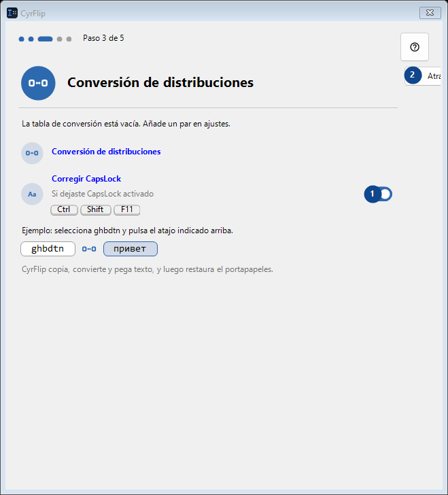
Task: Click the 'La tabla de conversión está vacía' message
Action: pyautogui.click(x=126, y=124)
